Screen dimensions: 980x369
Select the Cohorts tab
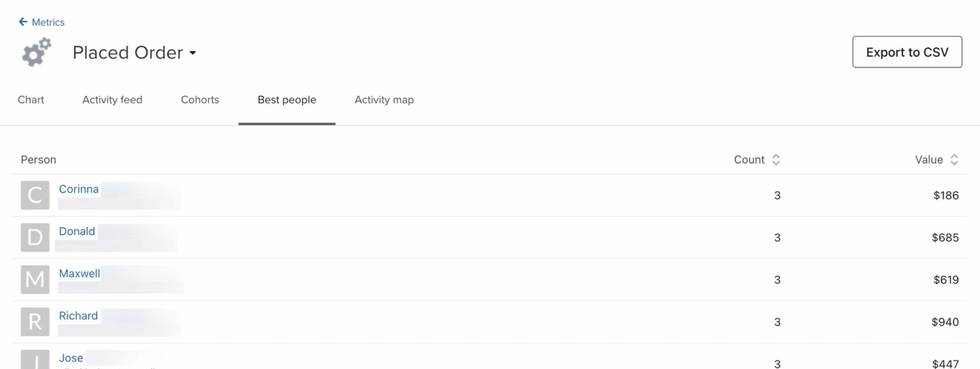coord(200,100)
